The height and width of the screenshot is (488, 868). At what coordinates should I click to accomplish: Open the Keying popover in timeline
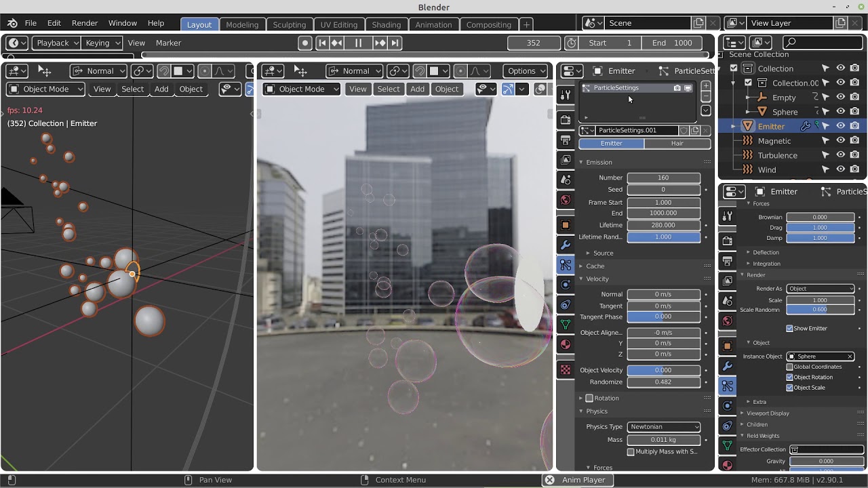(102, 43)
